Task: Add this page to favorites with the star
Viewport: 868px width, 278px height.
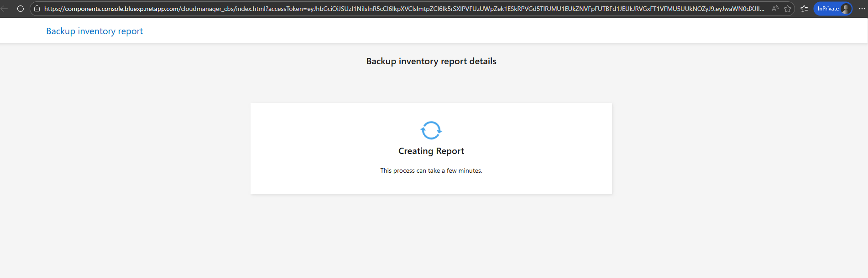Action: (x=788, y=9)
